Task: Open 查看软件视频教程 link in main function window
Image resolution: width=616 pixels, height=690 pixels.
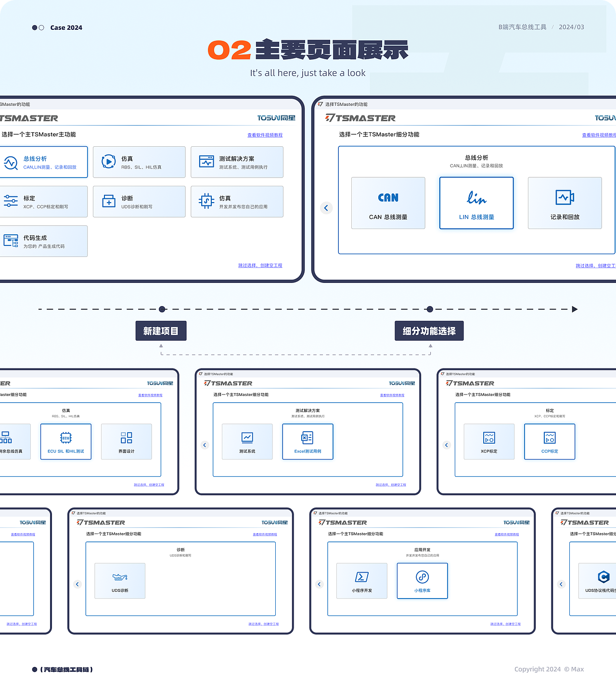Action: [265, 135]
